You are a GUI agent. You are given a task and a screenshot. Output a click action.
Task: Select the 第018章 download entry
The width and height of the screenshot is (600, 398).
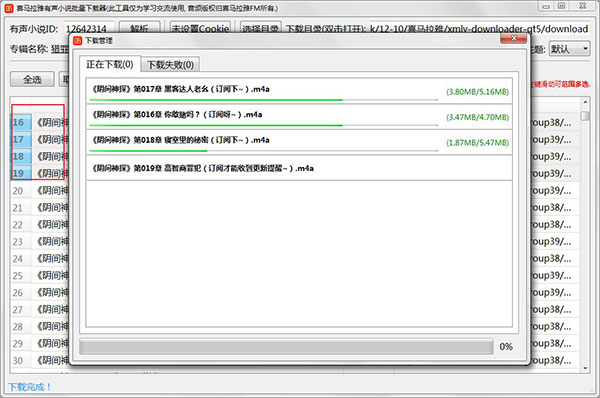pyautogui.click(x=299, y=142)
